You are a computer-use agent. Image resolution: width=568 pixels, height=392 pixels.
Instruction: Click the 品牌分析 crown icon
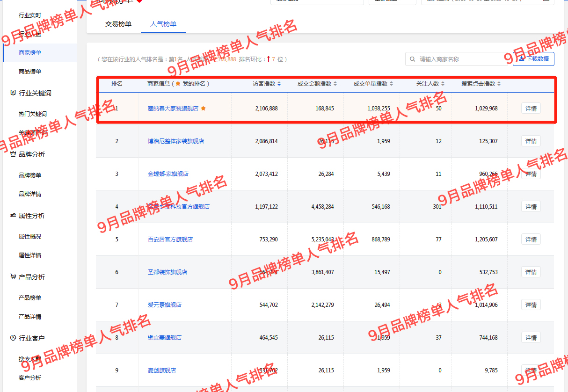(13, 154)
